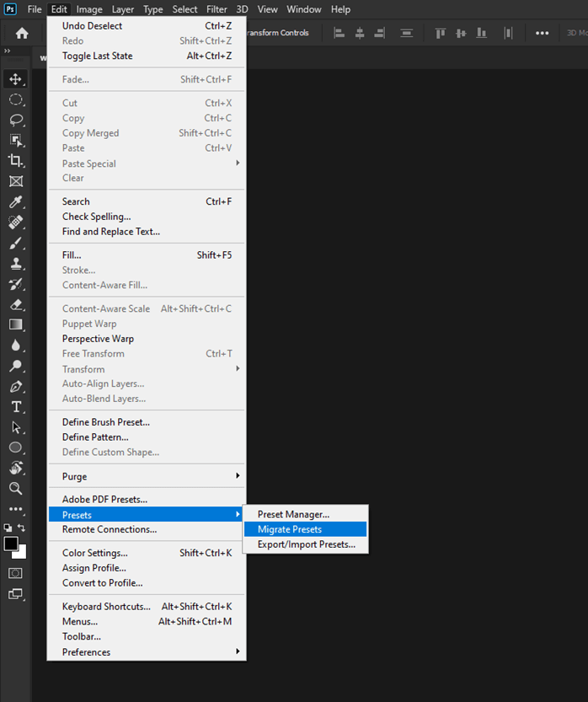This screenshot has width=588, height=702.
Task: Expand the Paste Special submenu
Action: (147, 163)
